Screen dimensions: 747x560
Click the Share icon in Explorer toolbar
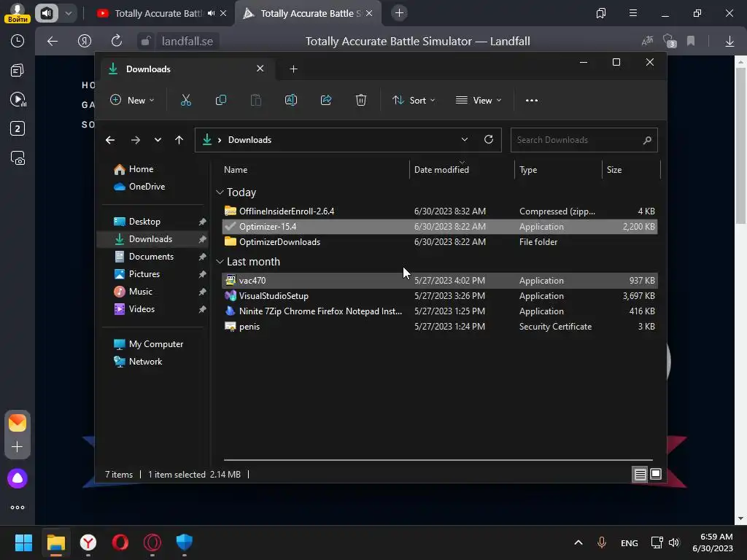pos(326,101)
